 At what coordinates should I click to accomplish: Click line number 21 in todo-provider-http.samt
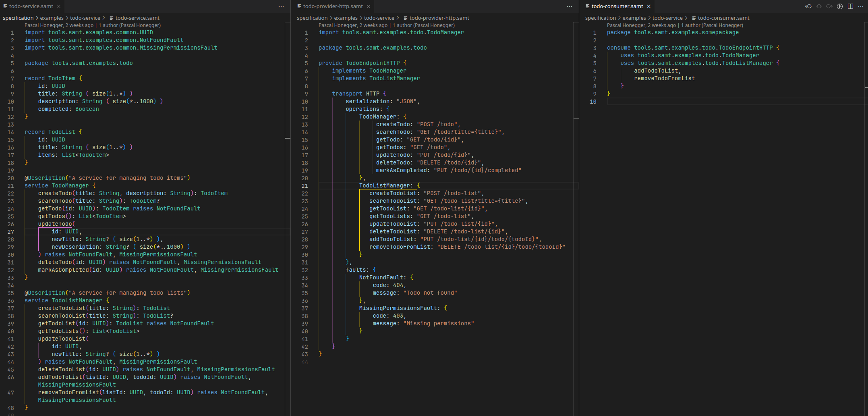click(305, 186)
